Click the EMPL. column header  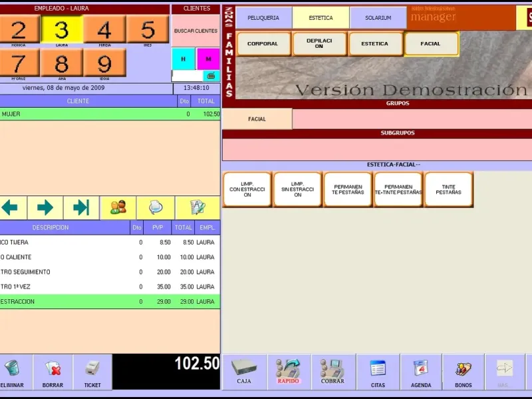coord(207,227)
